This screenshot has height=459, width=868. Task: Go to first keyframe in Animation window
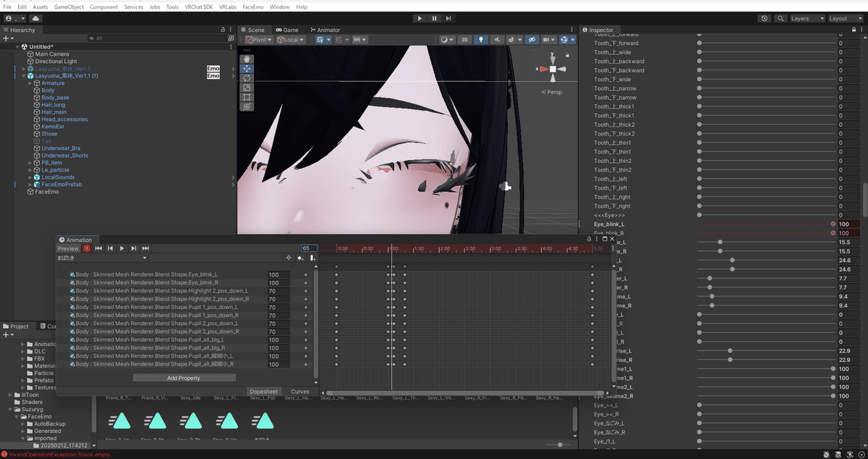point(98,248)
